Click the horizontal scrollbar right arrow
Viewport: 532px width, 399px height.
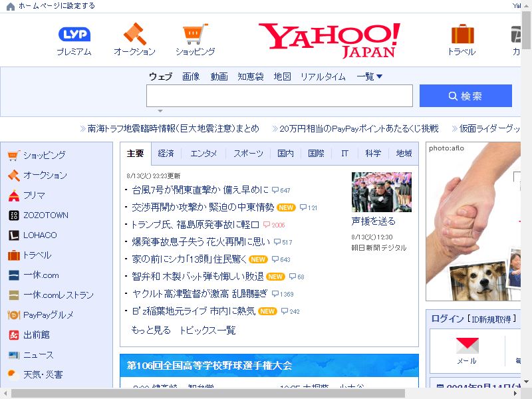click(515, 394)
